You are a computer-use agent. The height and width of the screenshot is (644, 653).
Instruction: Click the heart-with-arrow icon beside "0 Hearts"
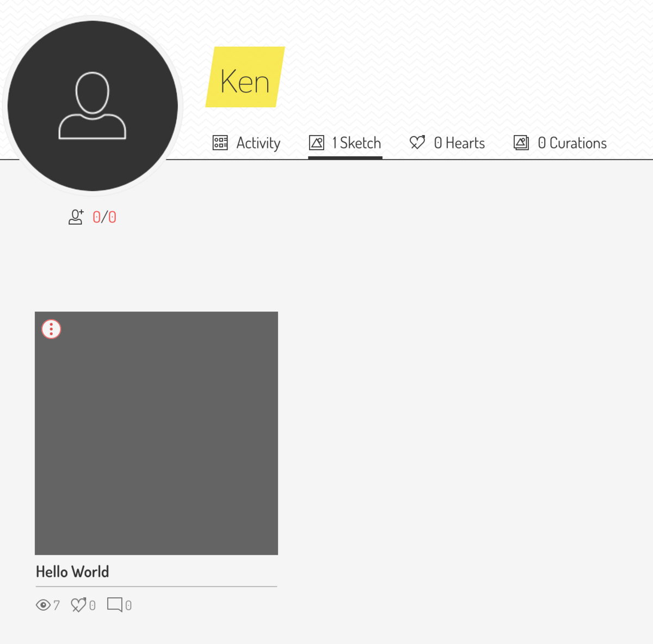417,143
